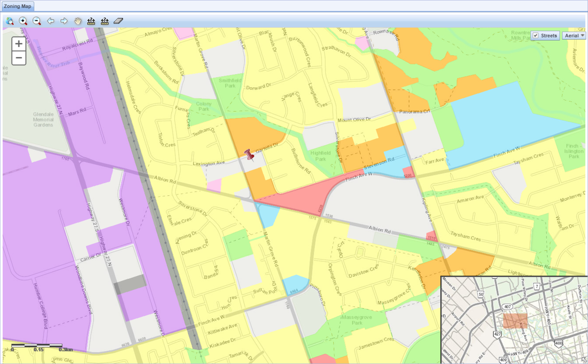Viewport: 588px width, 364px height.
Task: Click the globe full-extent zoom icon
Action: [x=10, y=21]
